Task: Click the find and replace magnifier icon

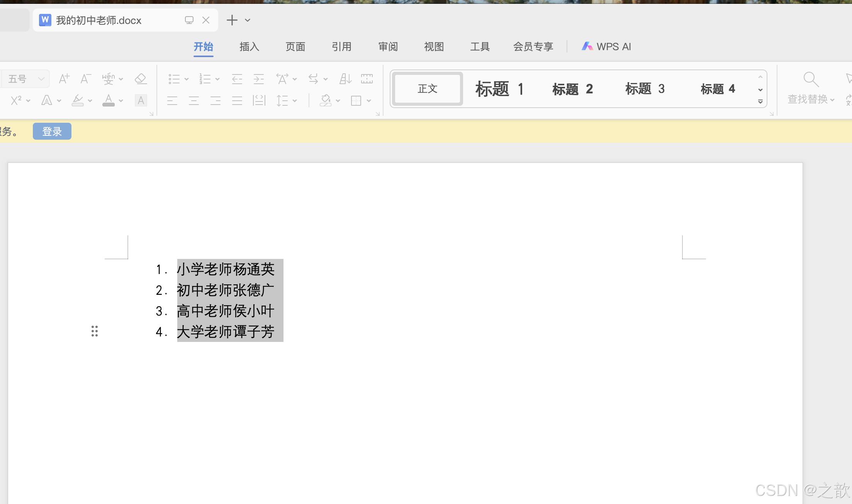Action: click(810, 79)
